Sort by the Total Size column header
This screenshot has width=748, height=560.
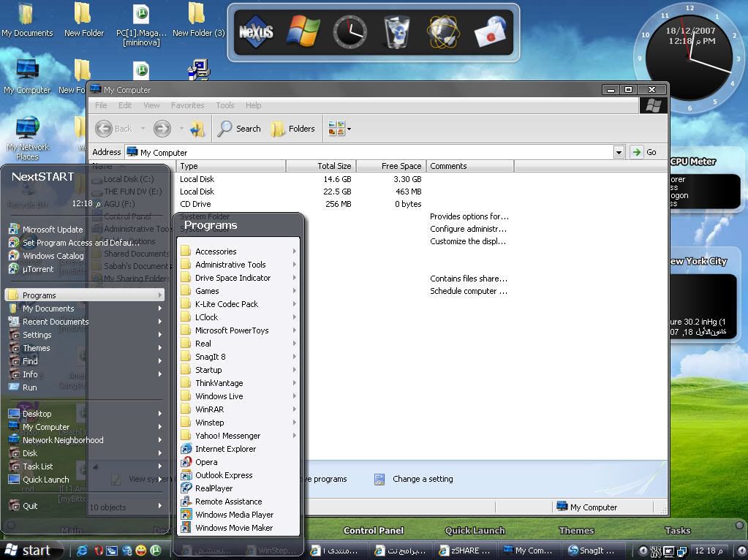point(320,166)
